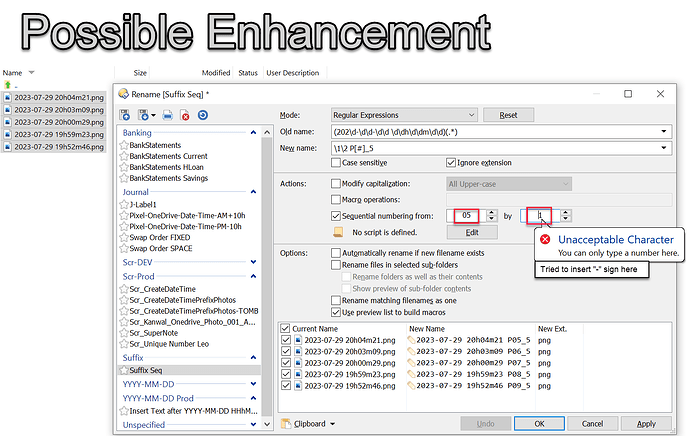Click the Modified column header in lister

coord(216,73)
